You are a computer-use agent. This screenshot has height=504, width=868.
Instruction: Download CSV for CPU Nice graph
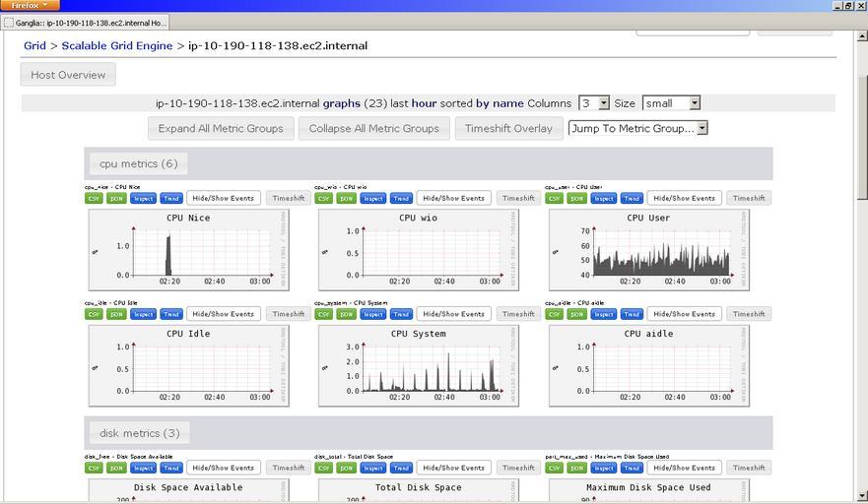94,198
